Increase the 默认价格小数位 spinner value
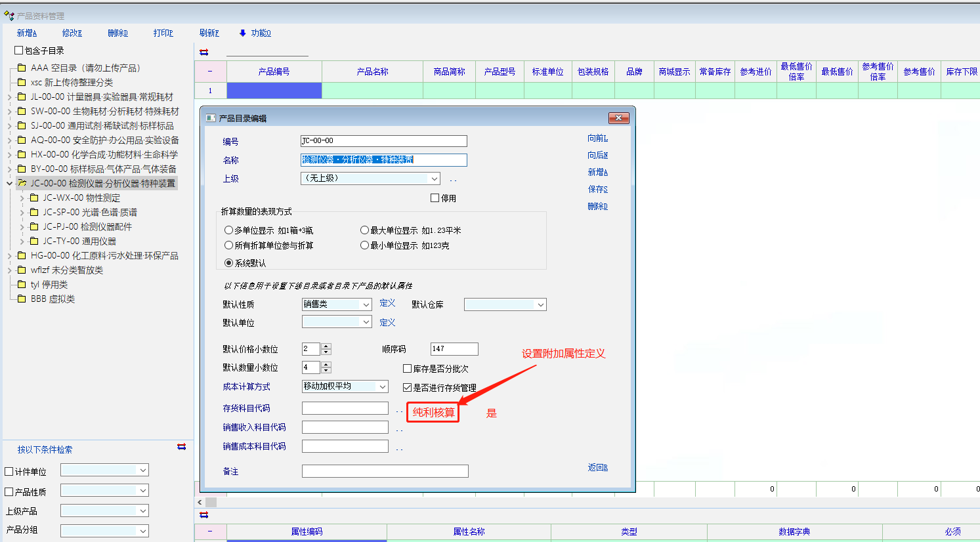Image resolution: width=980 pixels, height=542 pixels. click(326, 346)
